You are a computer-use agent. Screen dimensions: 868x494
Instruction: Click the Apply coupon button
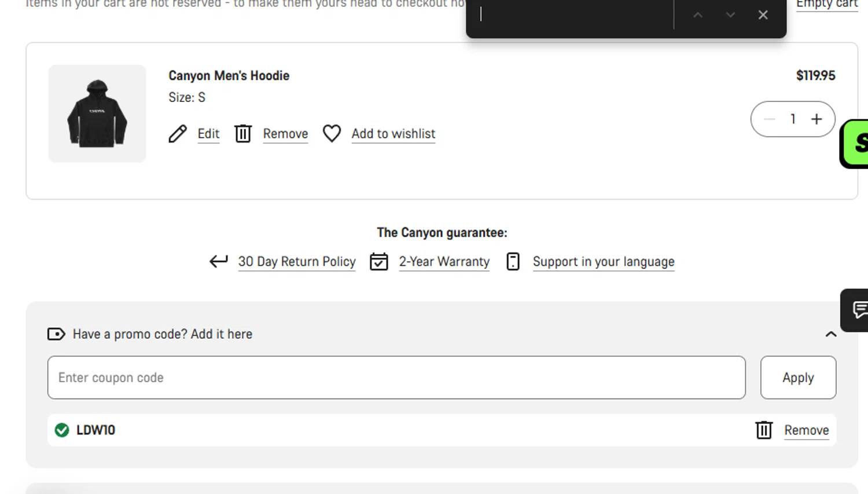point(798,378)
